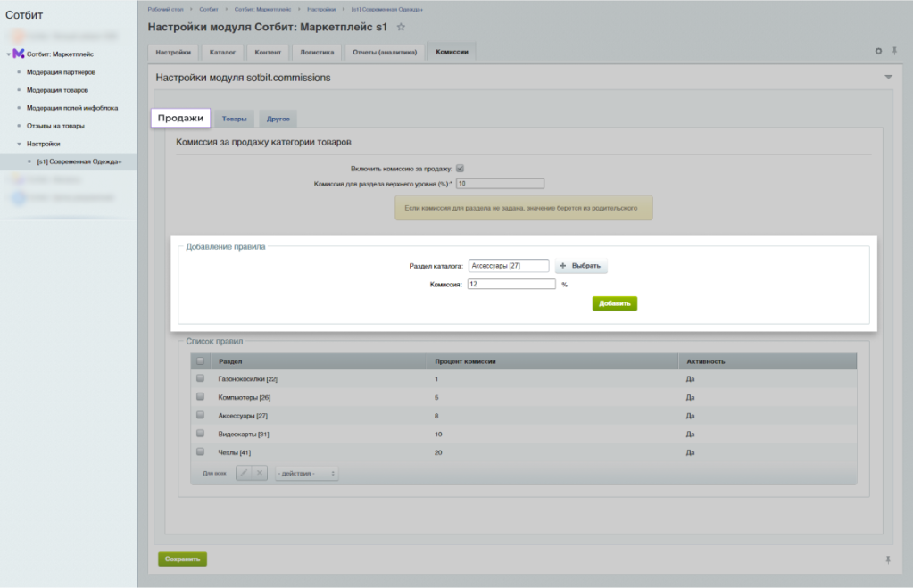Collapse the sotbit.commissions settings panel arrow
The image size is (913, 588).
click(x=888, y=77)
